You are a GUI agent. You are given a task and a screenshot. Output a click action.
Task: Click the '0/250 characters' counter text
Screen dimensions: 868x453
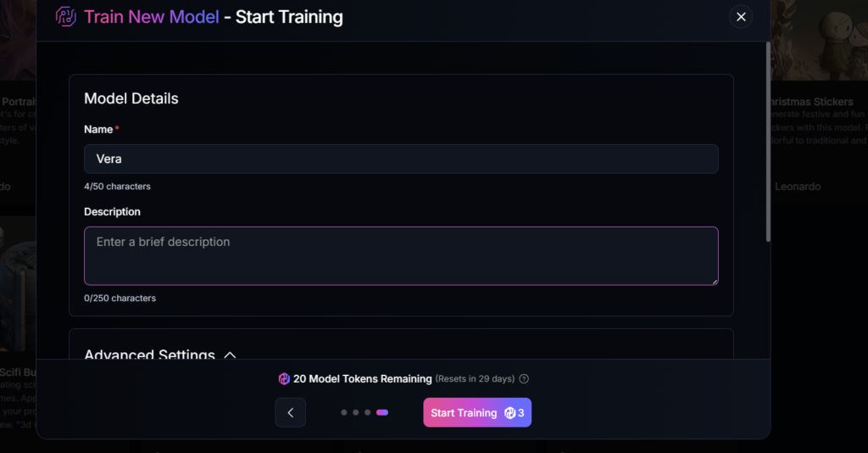pyautogui.click(x=120, y=298)
